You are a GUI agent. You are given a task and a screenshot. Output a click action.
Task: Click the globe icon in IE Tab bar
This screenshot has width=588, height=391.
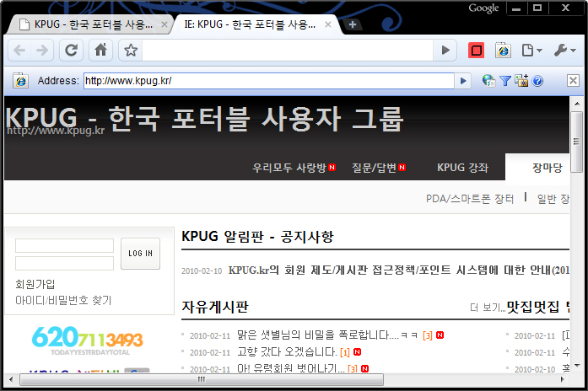[488, 81]
